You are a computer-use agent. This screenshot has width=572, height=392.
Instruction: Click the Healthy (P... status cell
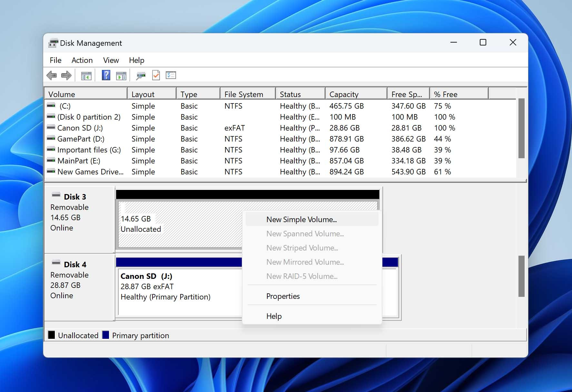300,128
